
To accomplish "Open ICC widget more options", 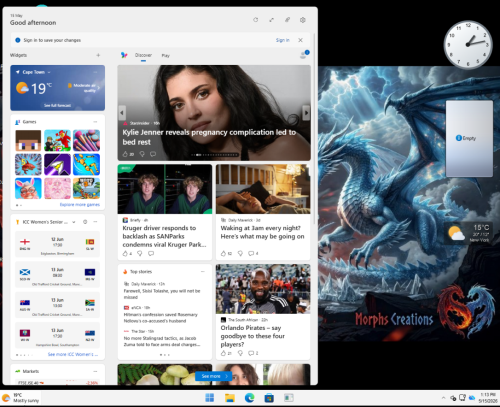I will pyautogui.click(x=95, y=222).
